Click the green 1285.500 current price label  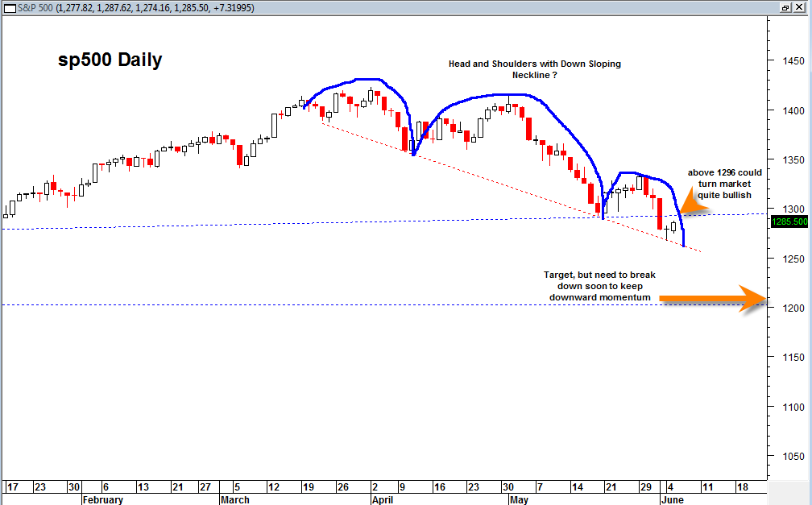(789, 221)
